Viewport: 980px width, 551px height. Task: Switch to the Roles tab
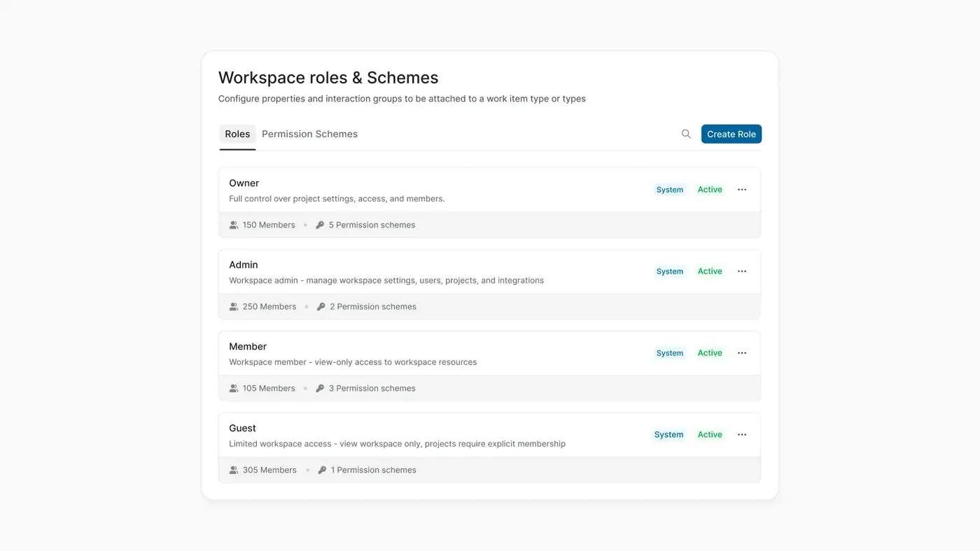coord(237,134)
